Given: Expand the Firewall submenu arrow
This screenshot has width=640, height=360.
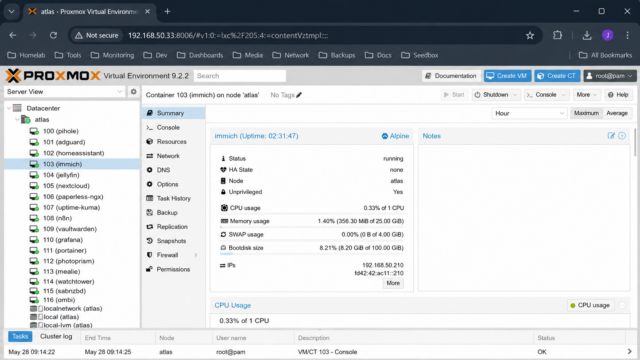Looking at the screenshot, I should (x=196, y=255).
